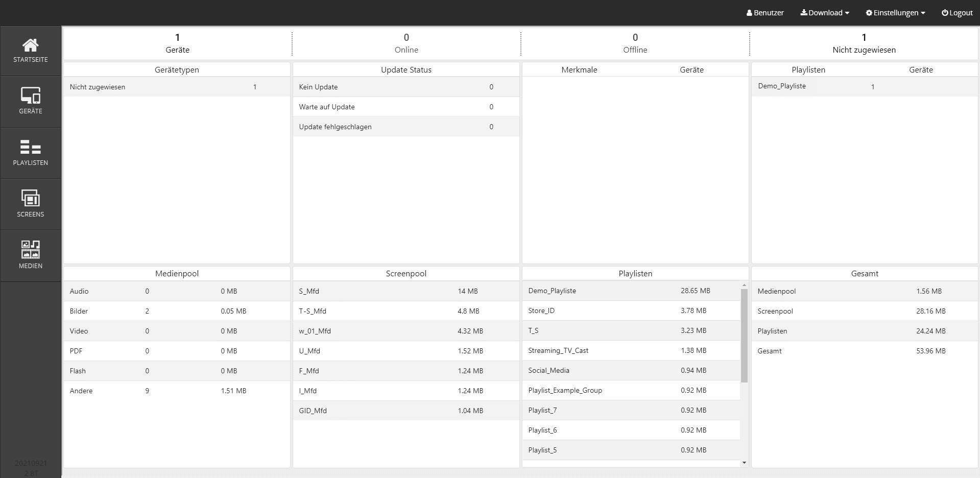980x478 pixels.
Task: Click the Playlisten panel scrollbar thumb
Action: (x=744, y=335)
